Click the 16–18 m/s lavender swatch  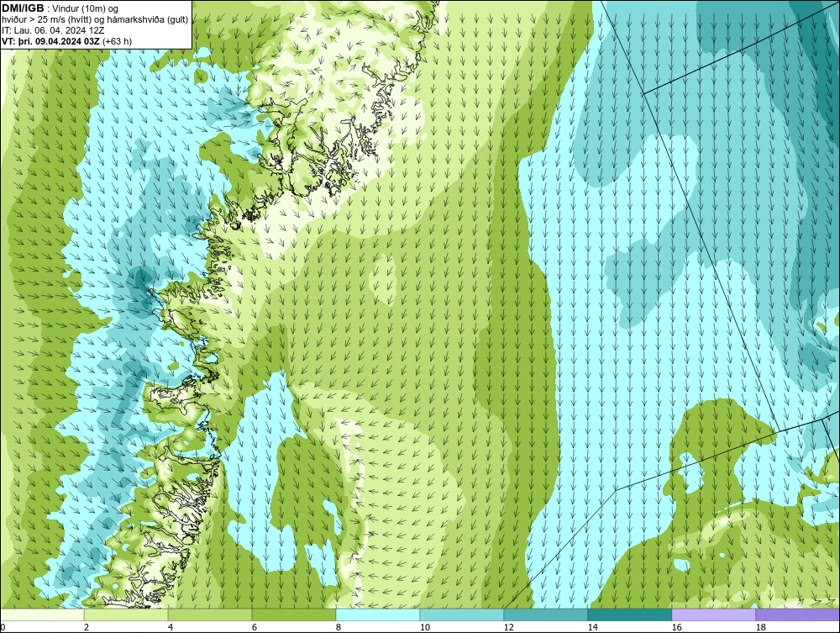coord(713,615)
